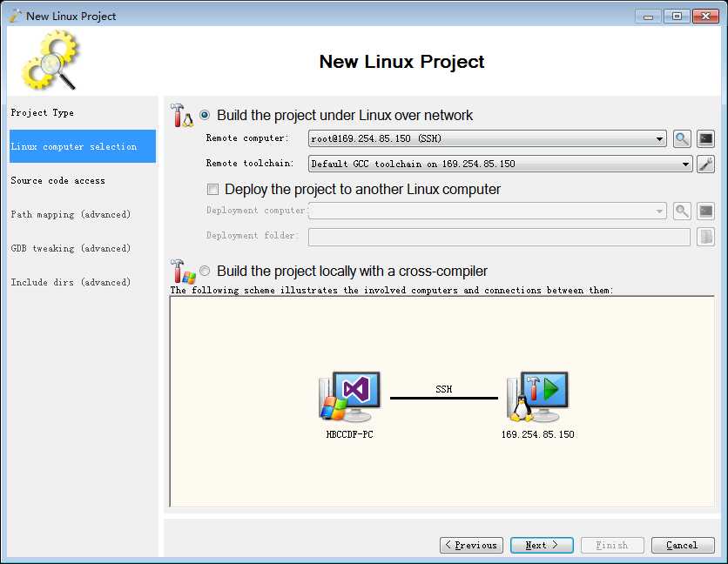This screenshot has width=728, height=564.
Task: Go to the Source code access step
Action: pos(83,180)
